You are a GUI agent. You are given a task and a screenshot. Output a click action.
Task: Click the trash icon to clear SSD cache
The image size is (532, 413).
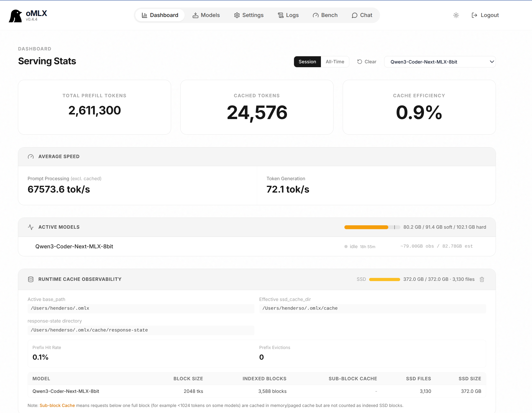(x=482, y=279)
